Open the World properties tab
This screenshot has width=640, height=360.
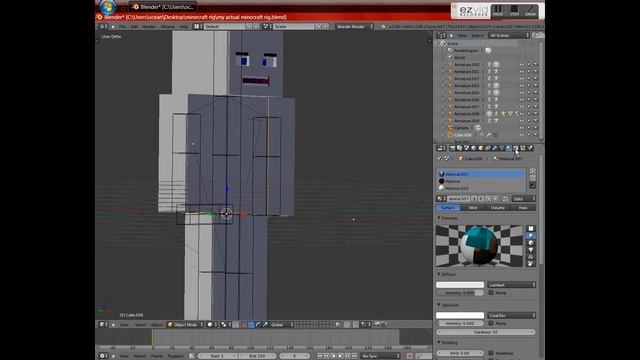coord(473,148)
